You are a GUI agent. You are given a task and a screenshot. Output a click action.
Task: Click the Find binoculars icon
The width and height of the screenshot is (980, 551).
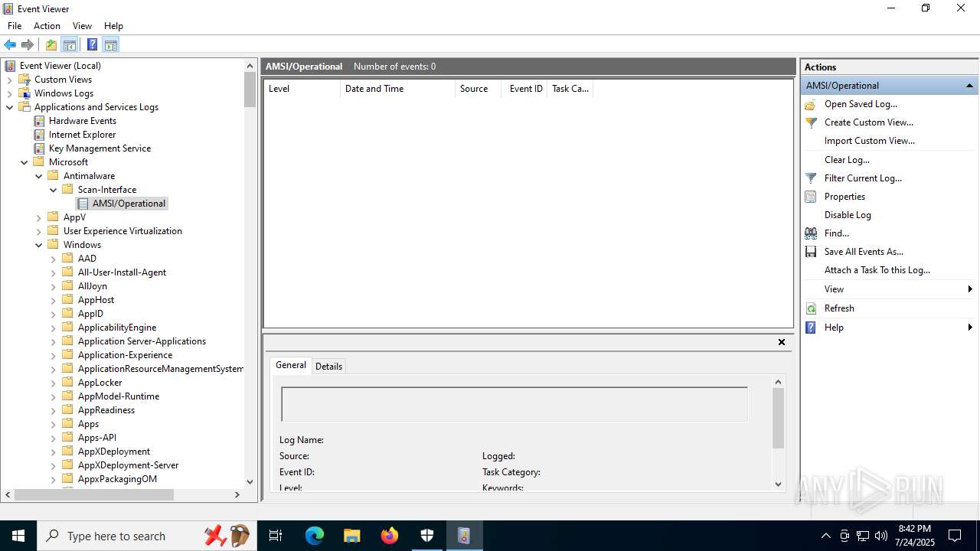(811, 233)
